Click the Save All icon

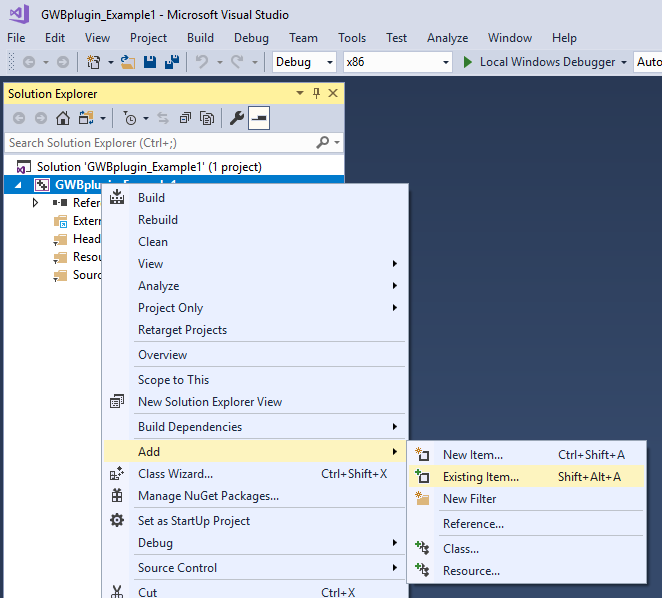point(172,63)
